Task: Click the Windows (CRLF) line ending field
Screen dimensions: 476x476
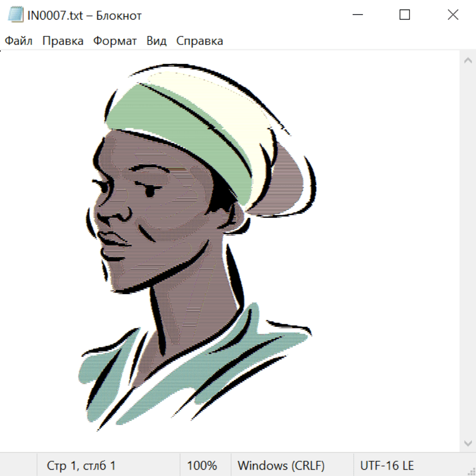Action: 281,466
